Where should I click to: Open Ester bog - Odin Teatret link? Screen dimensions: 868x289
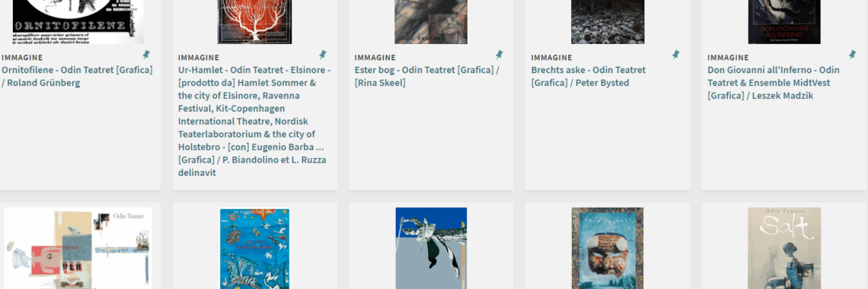tap(427, 76)
